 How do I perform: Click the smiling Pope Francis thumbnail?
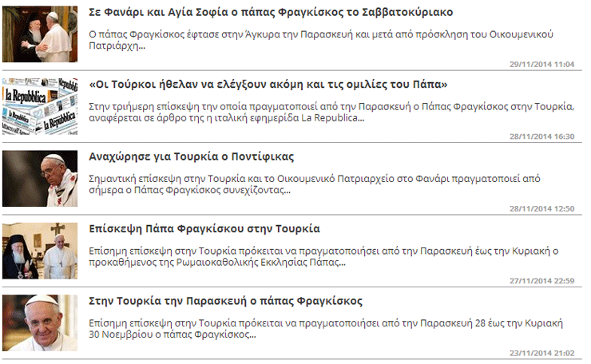click(x=40, y=322)
